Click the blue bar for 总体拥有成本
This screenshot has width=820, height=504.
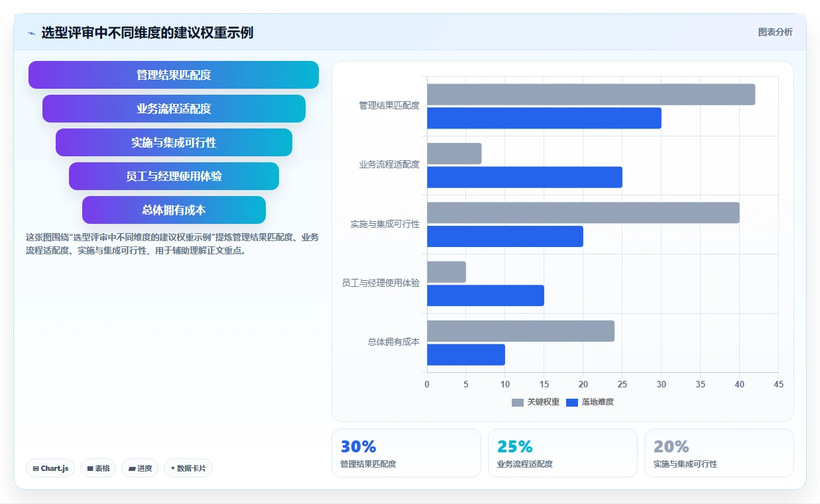coord(466,355)
